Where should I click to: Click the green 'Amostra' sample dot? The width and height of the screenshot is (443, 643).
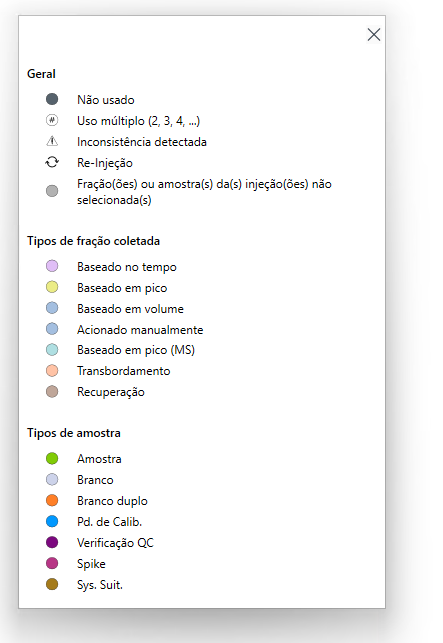pyautogui.click(x=52, y=458)
